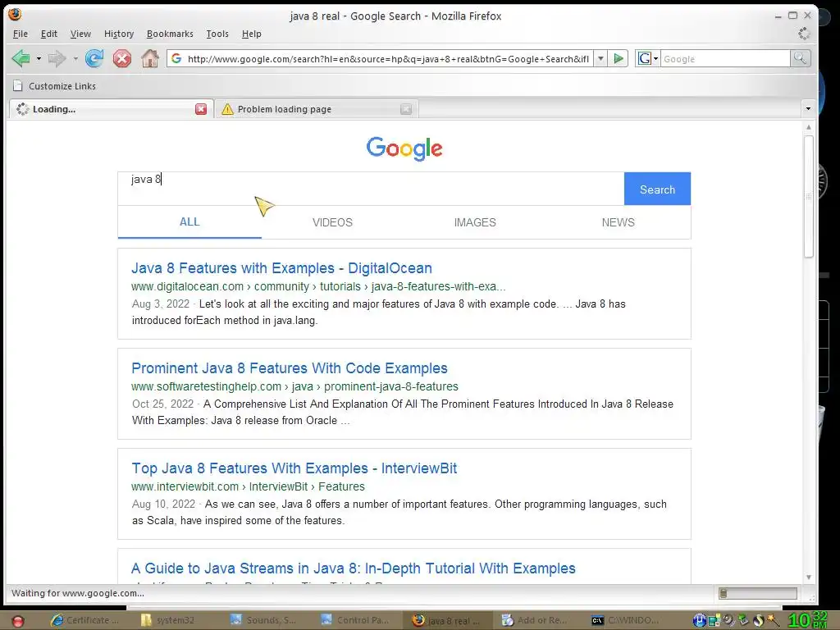Open Top Java 8 Features With Examples - InterviewBit
The image size is (840, 630).
click(294, 468)
